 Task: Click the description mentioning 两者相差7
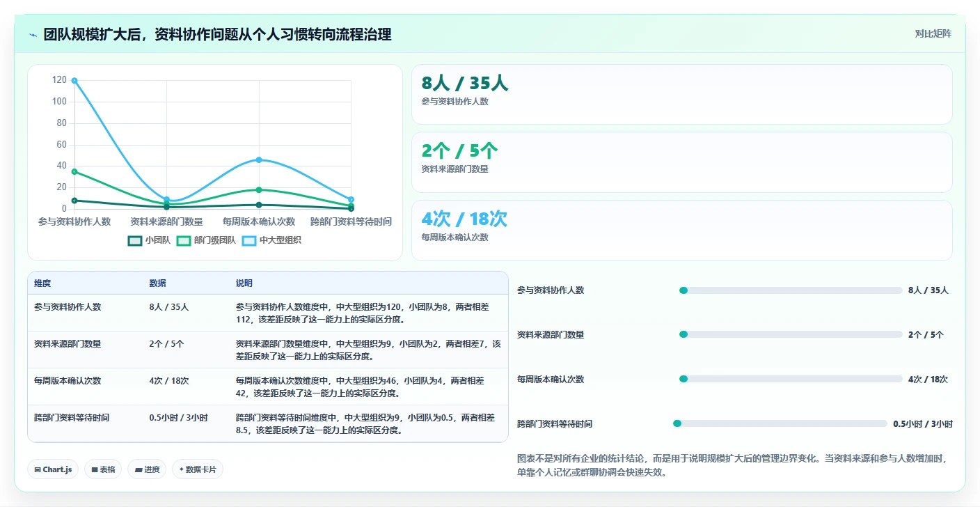368,350
